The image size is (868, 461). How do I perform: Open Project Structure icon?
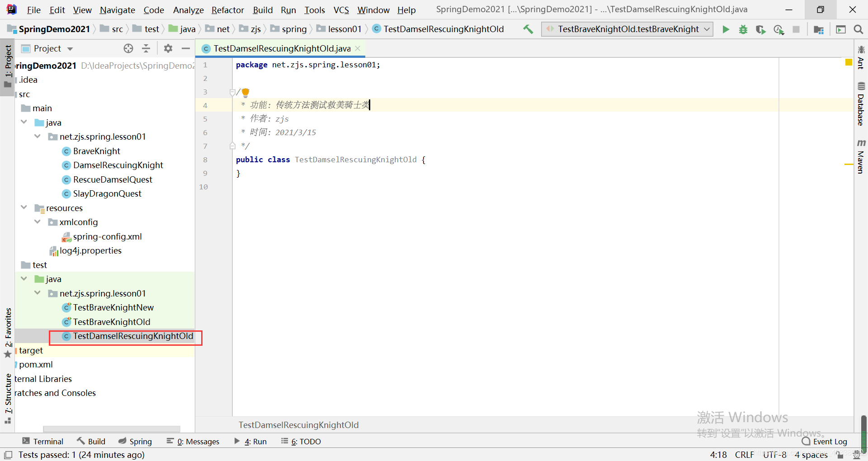[818, 29]
